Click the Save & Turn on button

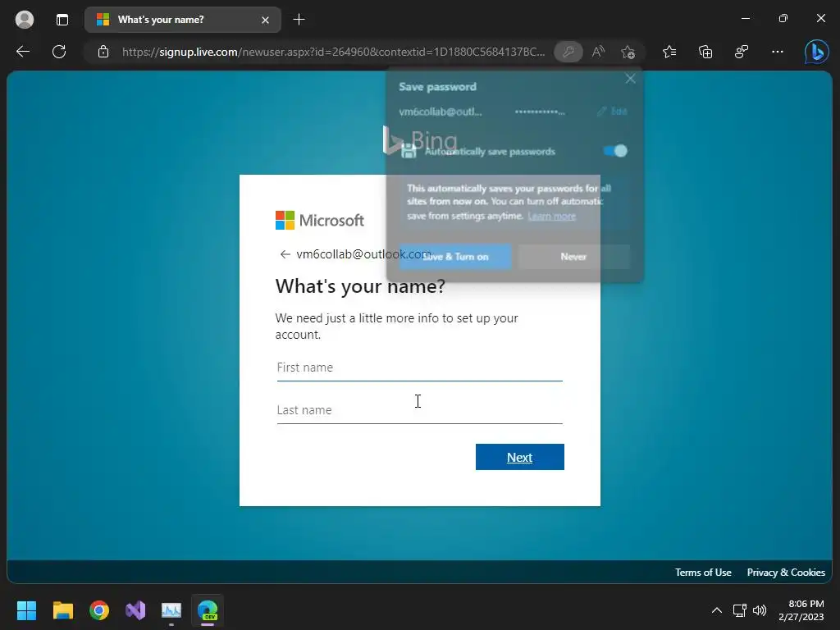pos(454,257)
